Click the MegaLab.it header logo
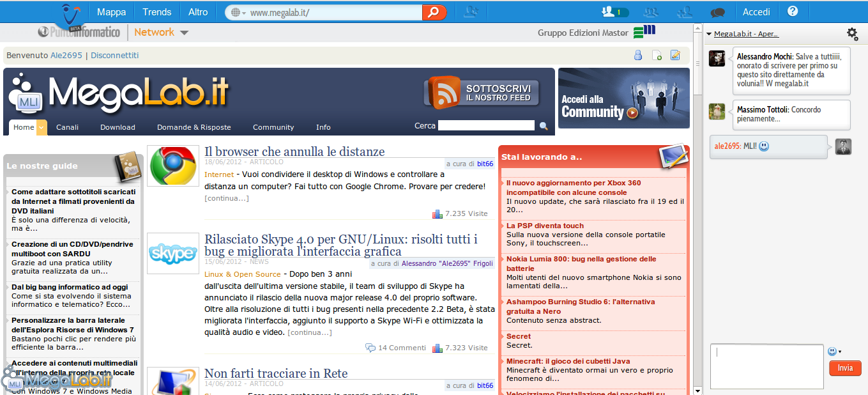Image resolution: width=868 pixels, height=395 pixels. point(119,94)
